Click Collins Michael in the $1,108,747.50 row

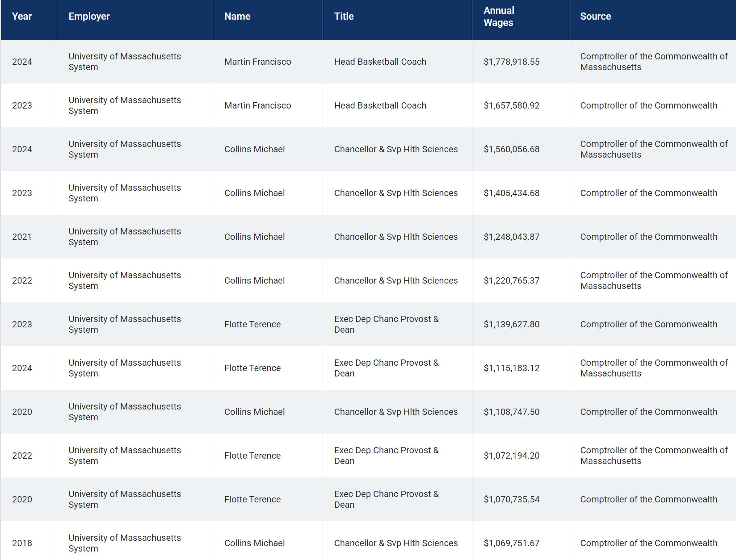point(254,412)
